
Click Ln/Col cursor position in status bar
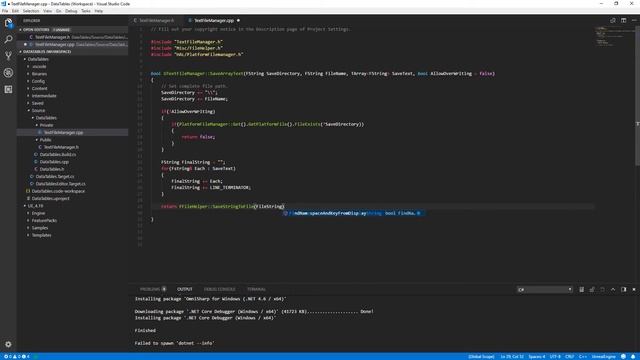(512, 357)
